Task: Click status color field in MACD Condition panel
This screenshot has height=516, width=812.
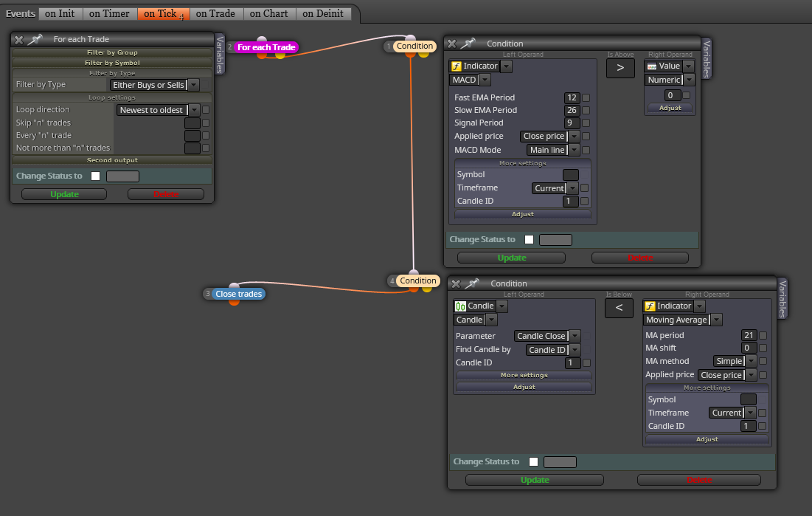Action: tap(555, 240)
